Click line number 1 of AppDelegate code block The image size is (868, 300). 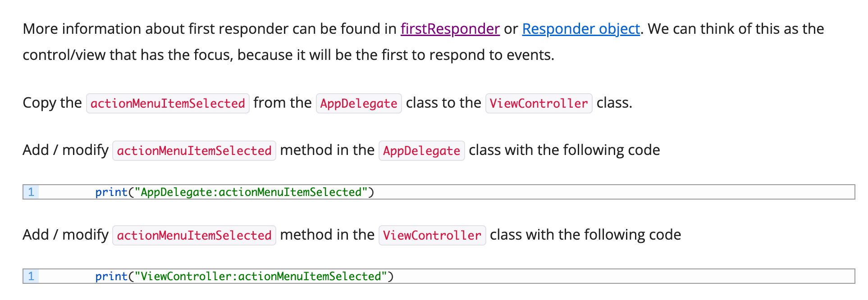[x=31, y=192]
